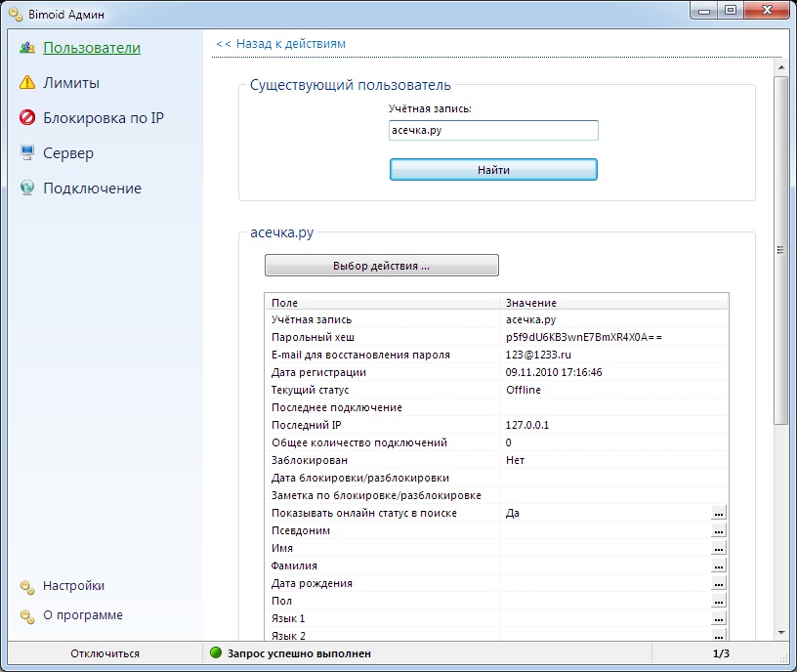Select the Учётная запись row in table
This screenshot has height=672, width=797.
(496, 319)
